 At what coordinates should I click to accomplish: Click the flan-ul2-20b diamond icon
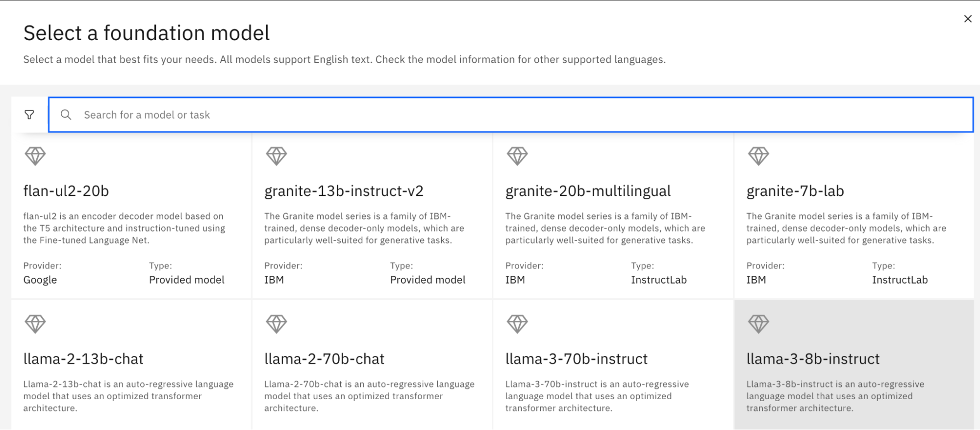[35, 156]
